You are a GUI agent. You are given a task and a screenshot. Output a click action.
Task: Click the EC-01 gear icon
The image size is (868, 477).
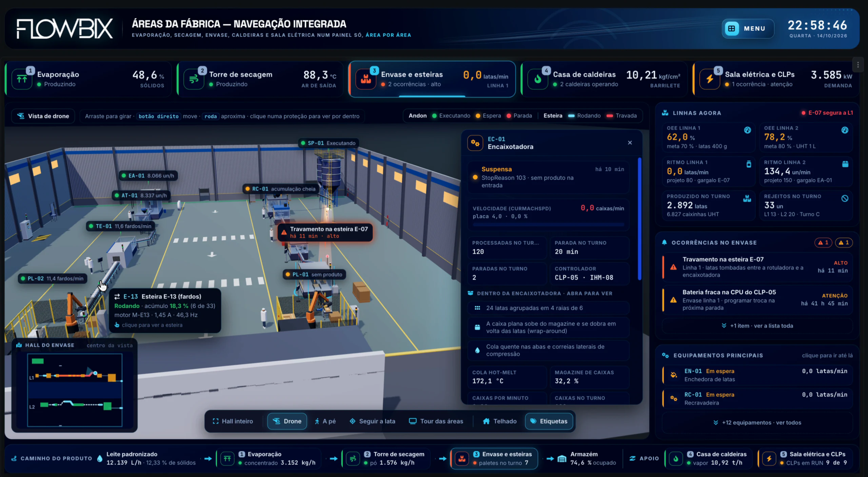475,143
